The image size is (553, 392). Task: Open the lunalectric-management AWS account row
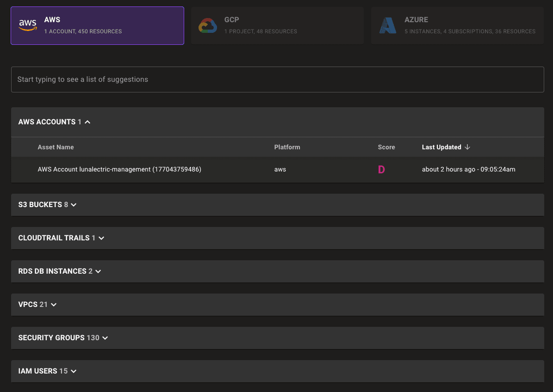(x=119, y=170)
